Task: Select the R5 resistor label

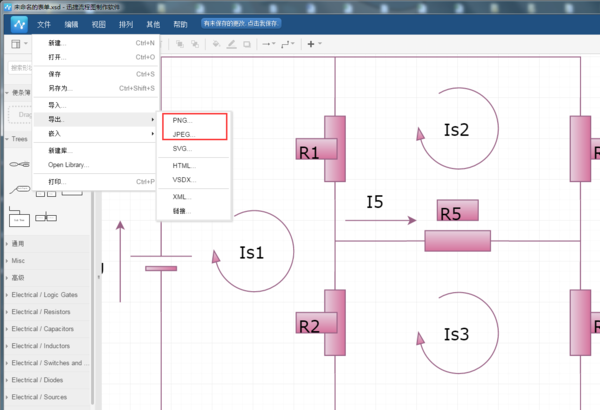Action: pyautogui.click(x=458, y=210)
